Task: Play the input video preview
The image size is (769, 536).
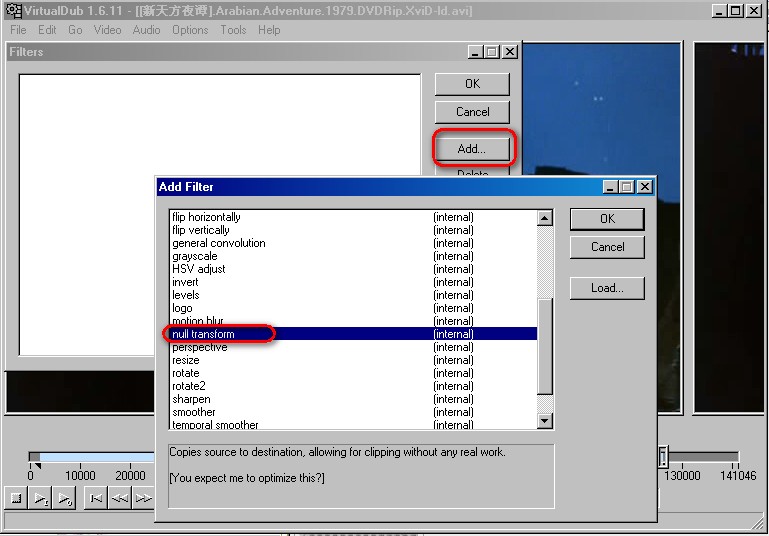Action: point(41,499)
